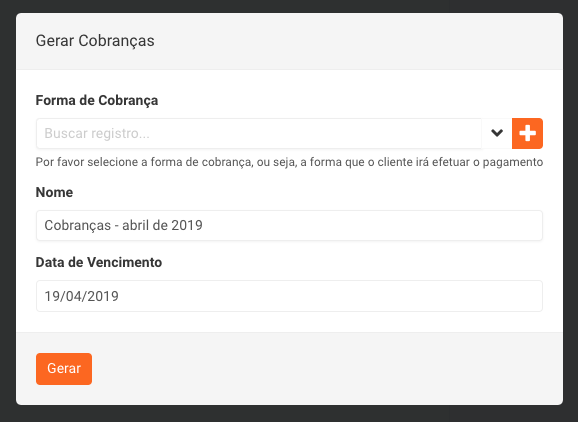The image size is (578, 422).
Task: Click the orange plus icon to add a forma de cobrança
Action: [x=527, y=133]
